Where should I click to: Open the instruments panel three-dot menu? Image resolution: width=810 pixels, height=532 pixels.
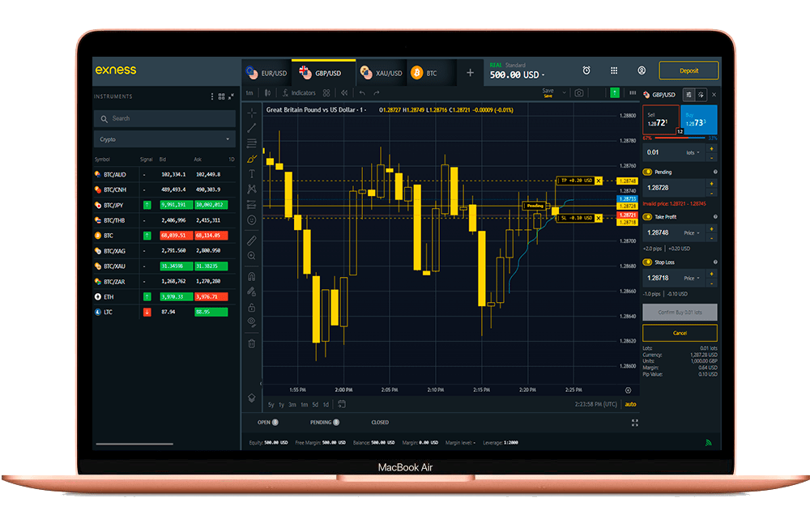[211, 96]
